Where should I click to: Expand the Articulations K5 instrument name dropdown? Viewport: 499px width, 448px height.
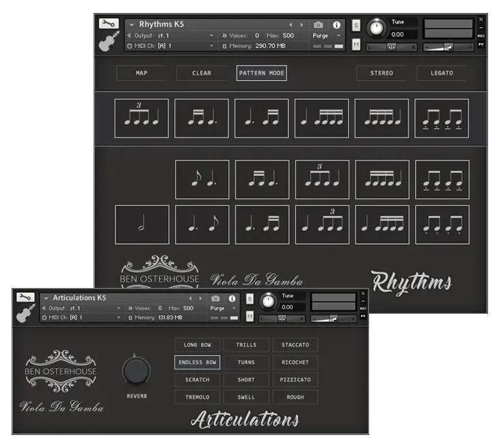(x=46, y=298)
